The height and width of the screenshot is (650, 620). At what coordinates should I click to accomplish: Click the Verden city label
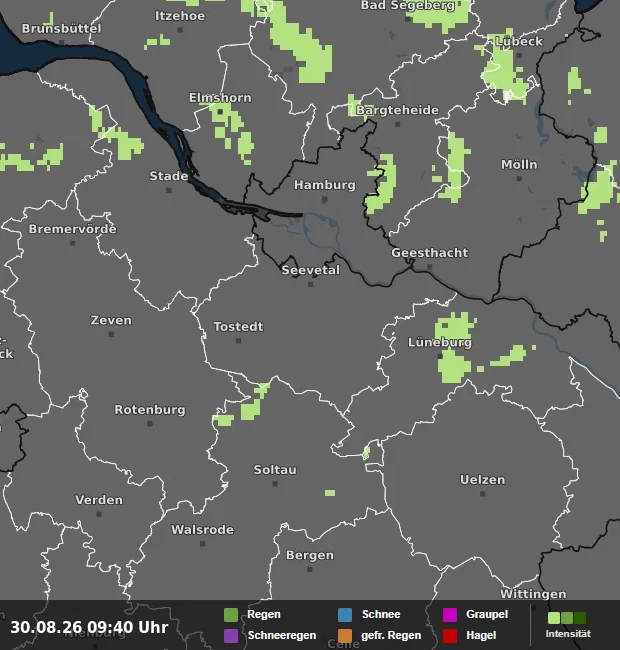click(x=99, y=500)
